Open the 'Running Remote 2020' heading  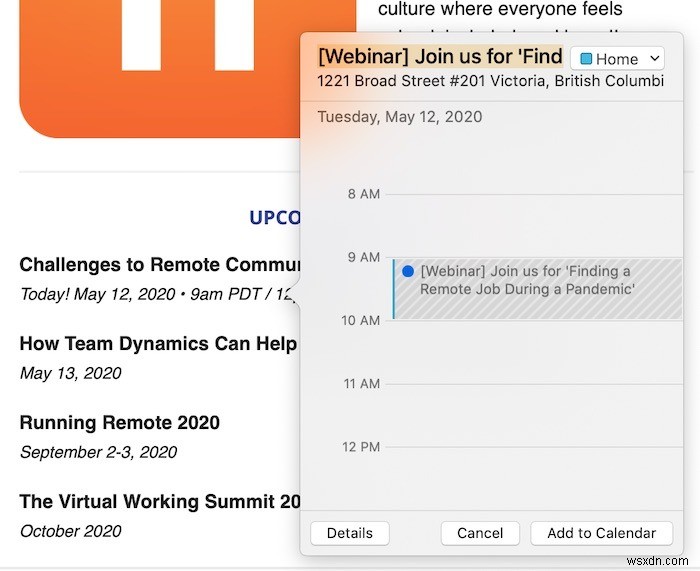point(120,423)
